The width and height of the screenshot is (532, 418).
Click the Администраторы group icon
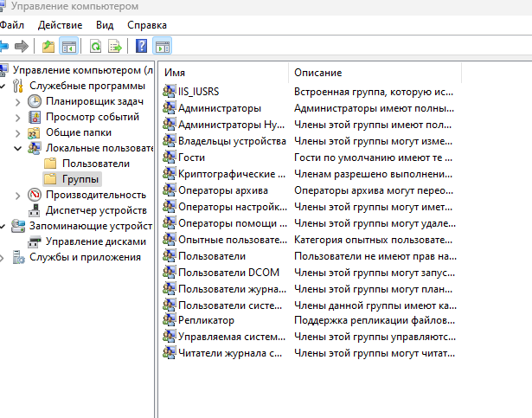169,107
